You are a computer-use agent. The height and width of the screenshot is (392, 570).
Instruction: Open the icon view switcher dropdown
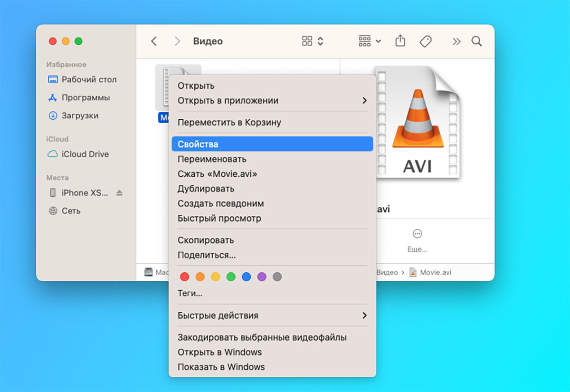click(313, 41)
